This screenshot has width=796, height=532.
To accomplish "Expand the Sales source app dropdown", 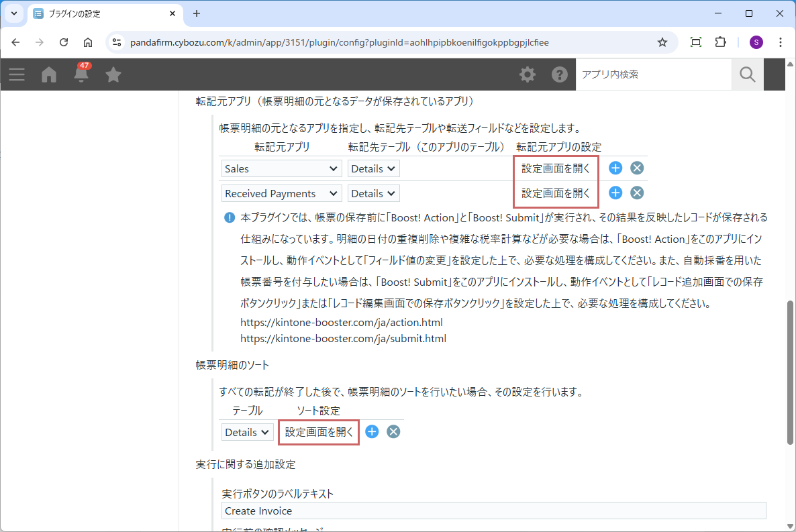I will 281,169.
